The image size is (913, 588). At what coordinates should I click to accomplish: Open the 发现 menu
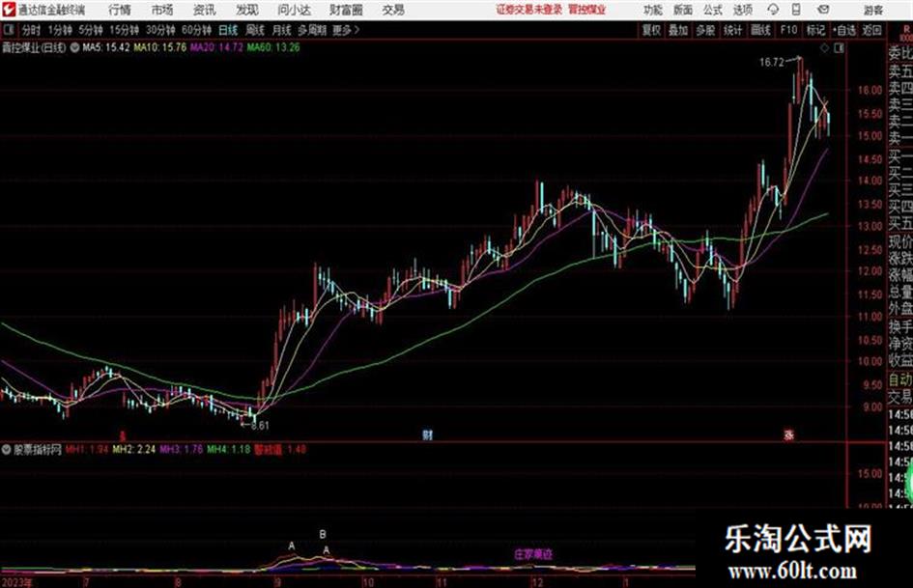click(247, 10)
